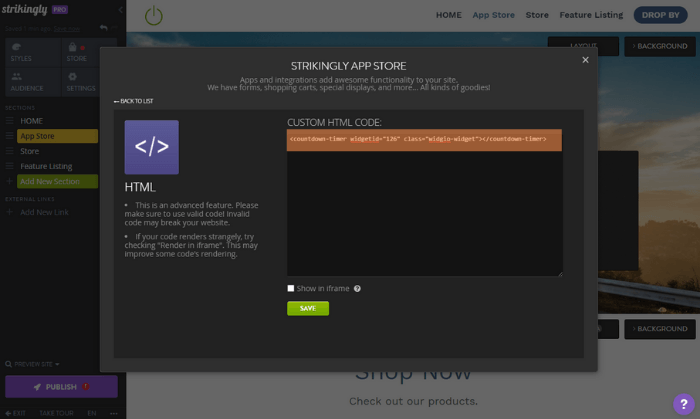Screen dimensions: 700x419
Task: Open the help question mark bubble
Action: [x=684, y=404]
